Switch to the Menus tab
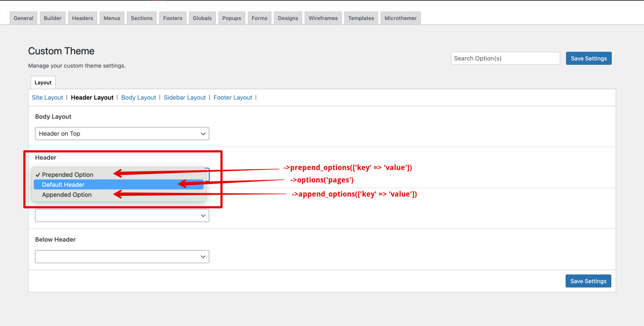The image size is (644, 326). tap(112, 18)
